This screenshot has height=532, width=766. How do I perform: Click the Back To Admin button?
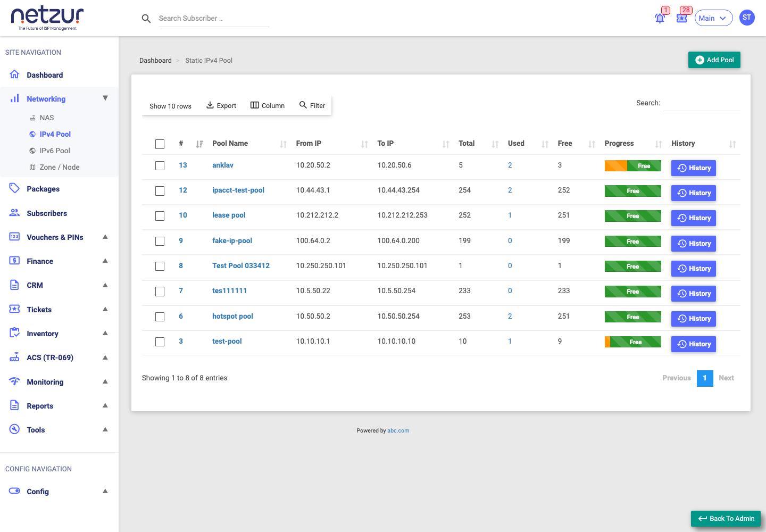tap(726, 519)
